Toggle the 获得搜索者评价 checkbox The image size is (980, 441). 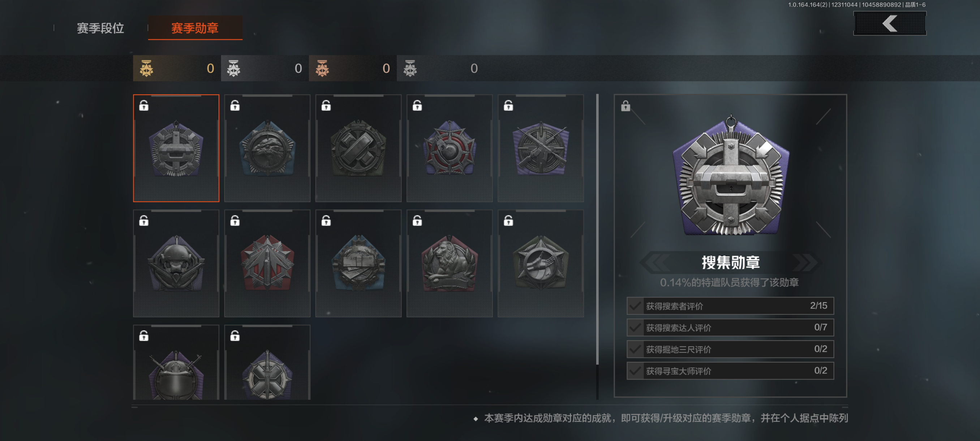[x=635, y=306]
